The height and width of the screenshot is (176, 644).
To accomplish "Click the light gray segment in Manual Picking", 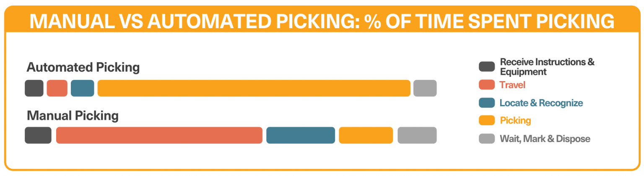I will pyautogui.click(x=417, y=135).
